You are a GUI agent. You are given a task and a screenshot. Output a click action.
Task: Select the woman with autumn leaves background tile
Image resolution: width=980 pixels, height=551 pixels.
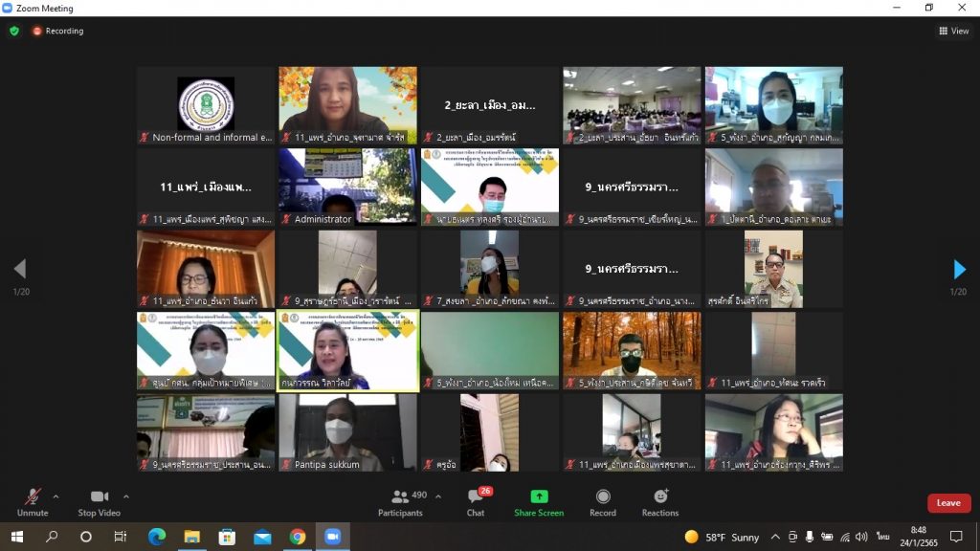point(348,105)
